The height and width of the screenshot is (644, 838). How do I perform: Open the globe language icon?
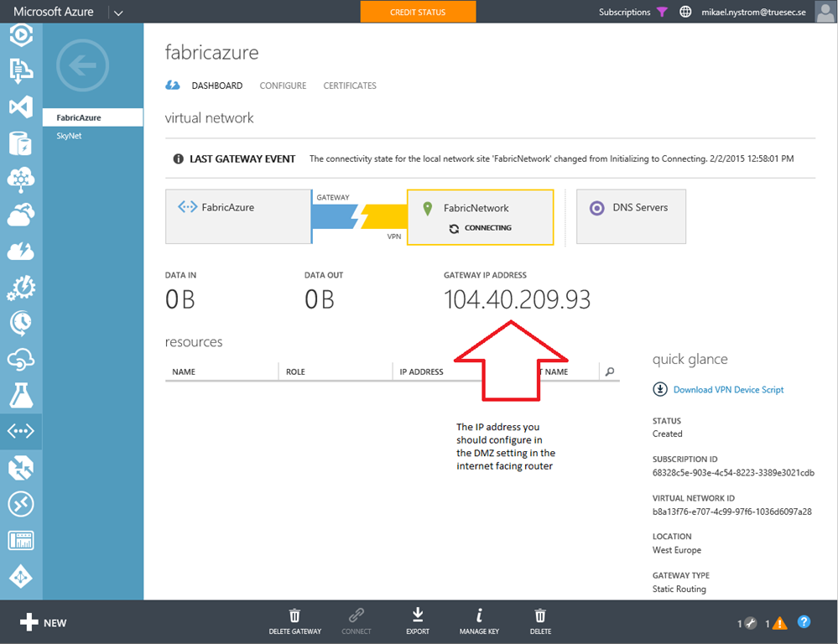tap(685, 12)
